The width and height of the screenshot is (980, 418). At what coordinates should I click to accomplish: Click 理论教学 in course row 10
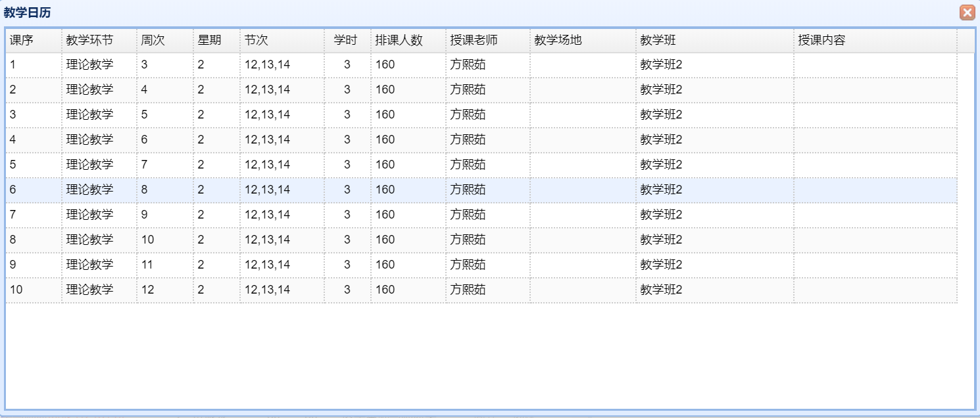(x=90, y=290)
